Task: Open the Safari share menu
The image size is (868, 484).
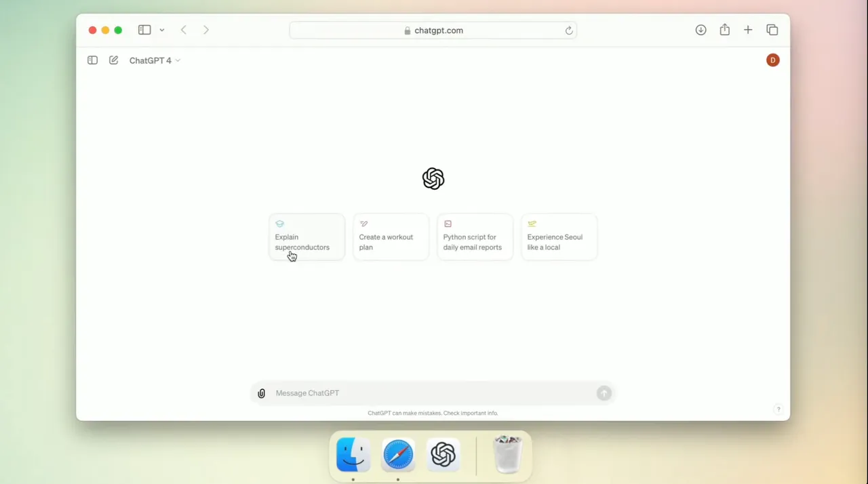Action: coord(725,30)
